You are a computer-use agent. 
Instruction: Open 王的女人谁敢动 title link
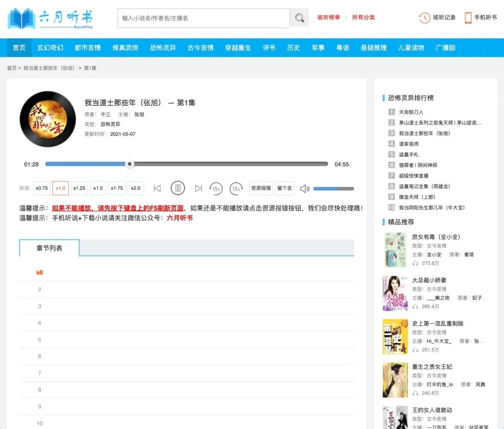(x=432, y=410)
